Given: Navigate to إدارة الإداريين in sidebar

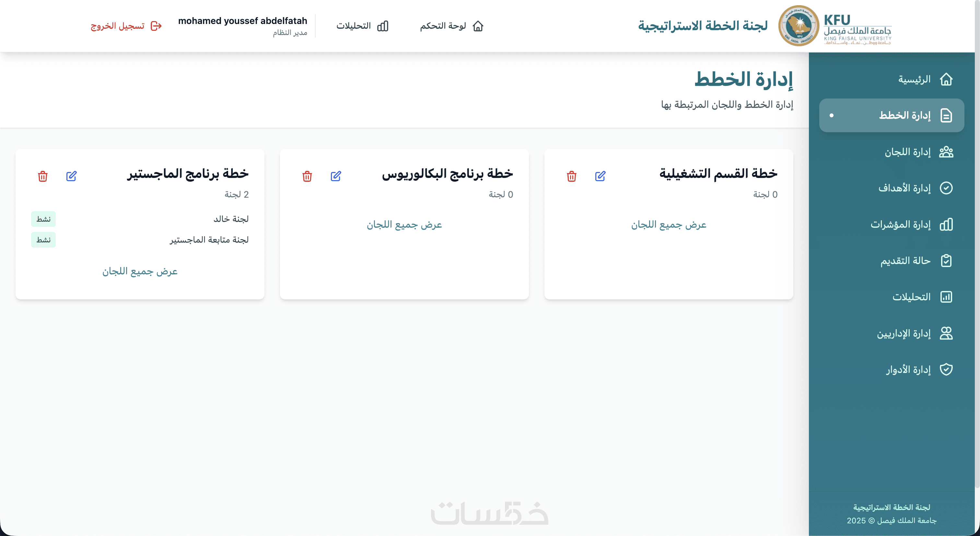Looking at the screenshot, I should click(904, 333).
